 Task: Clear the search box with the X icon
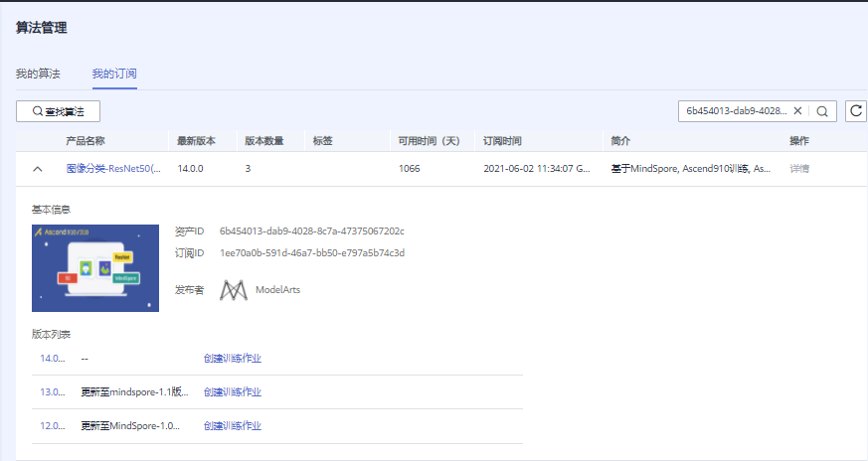[x=797, y=111]
